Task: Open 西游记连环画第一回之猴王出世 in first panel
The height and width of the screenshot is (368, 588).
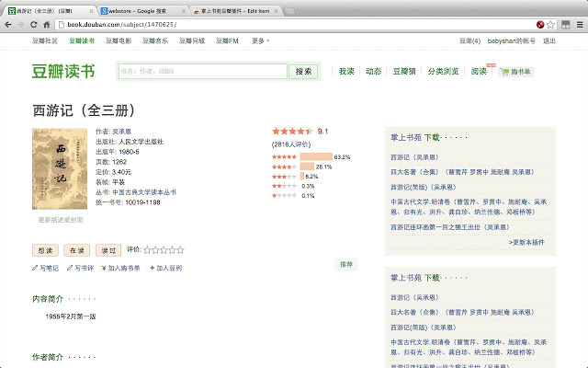Action: tap(450, 227)
